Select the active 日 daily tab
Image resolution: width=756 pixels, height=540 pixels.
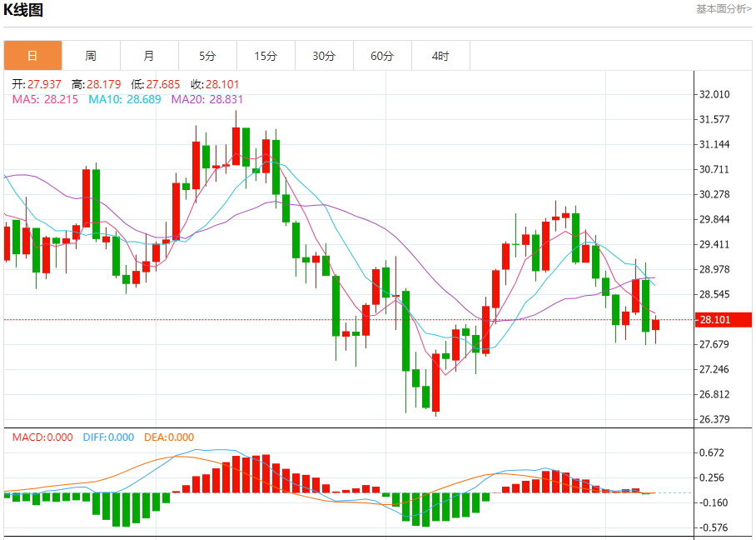(x=32, y=56)
